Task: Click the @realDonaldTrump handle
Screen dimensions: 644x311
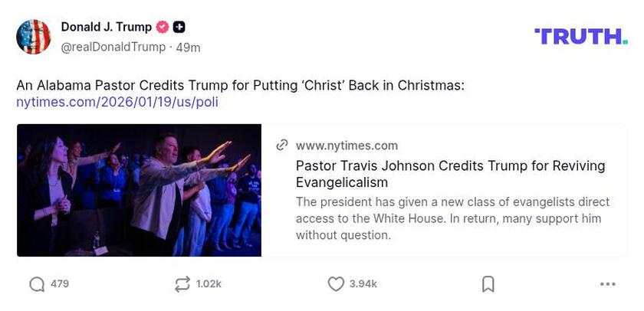Action: [x=113, y=47]
